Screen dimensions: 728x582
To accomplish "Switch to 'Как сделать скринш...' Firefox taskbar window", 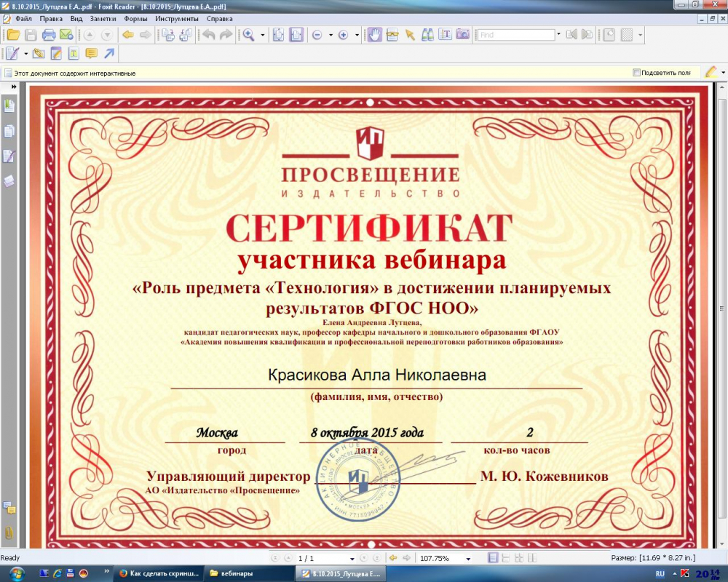I will pos(159,574).
